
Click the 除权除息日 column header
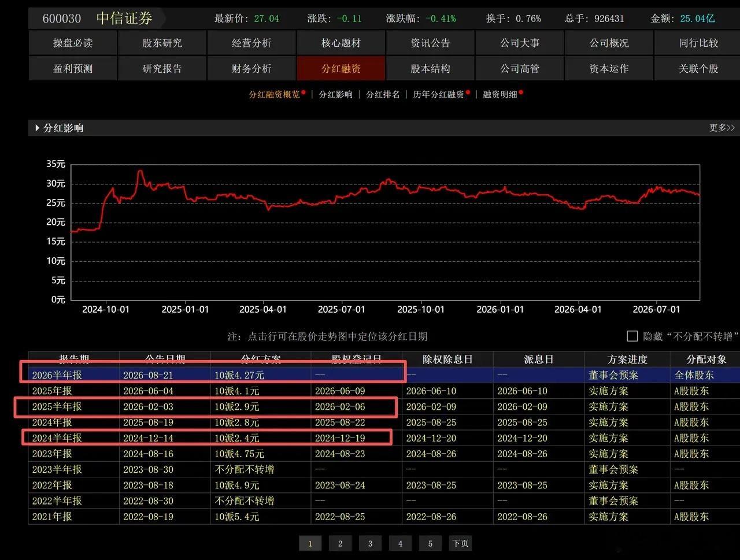click(x=447, y=359)
